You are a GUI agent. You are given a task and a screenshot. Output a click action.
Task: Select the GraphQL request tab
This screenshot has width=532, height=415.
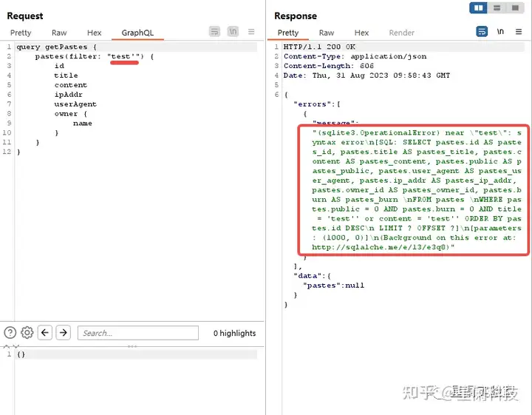click(137, 33)
